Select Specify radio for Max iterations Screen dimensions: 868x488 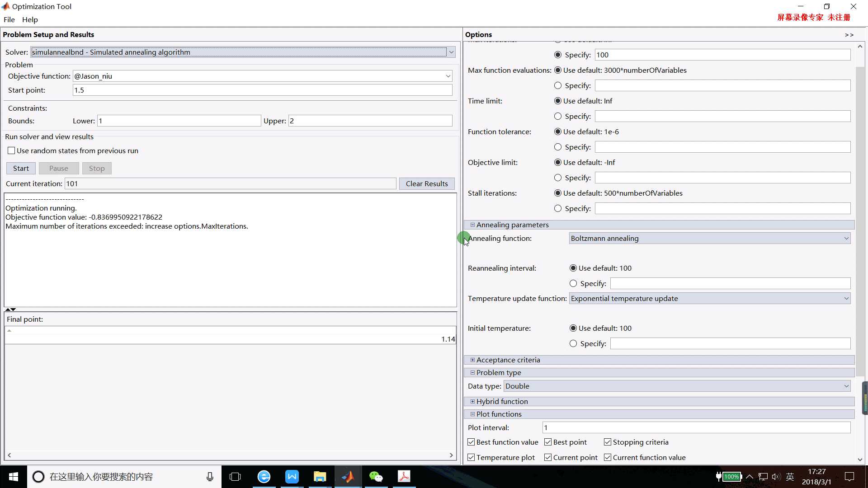coord(557,54)
